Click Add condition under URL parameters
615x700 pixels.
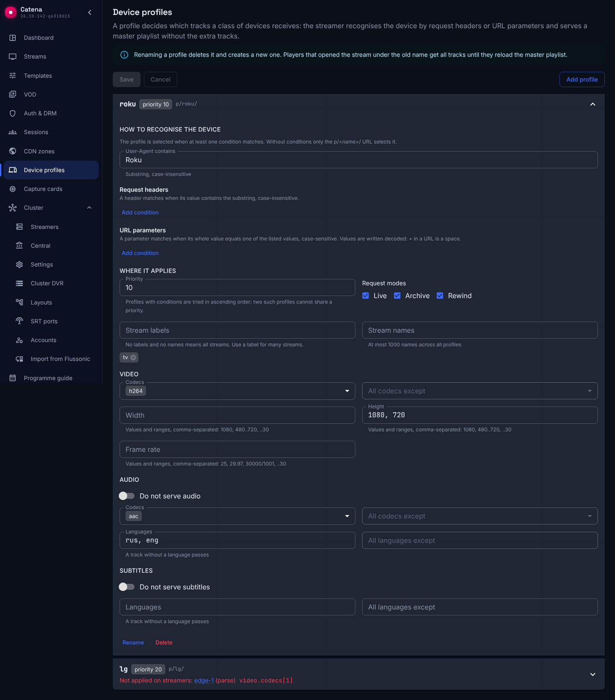[140, 253]
